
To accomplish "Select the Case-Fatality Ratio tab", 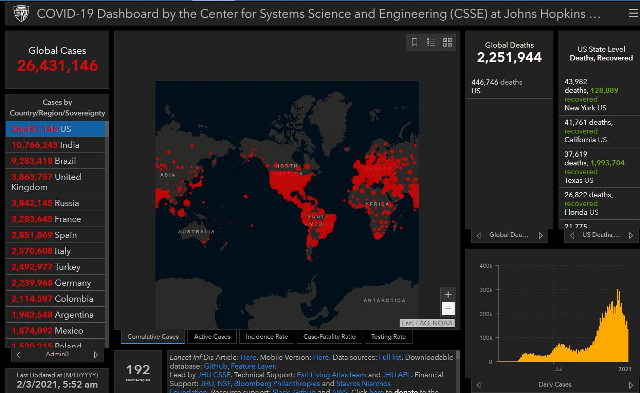I will click(x=329, y=337).
